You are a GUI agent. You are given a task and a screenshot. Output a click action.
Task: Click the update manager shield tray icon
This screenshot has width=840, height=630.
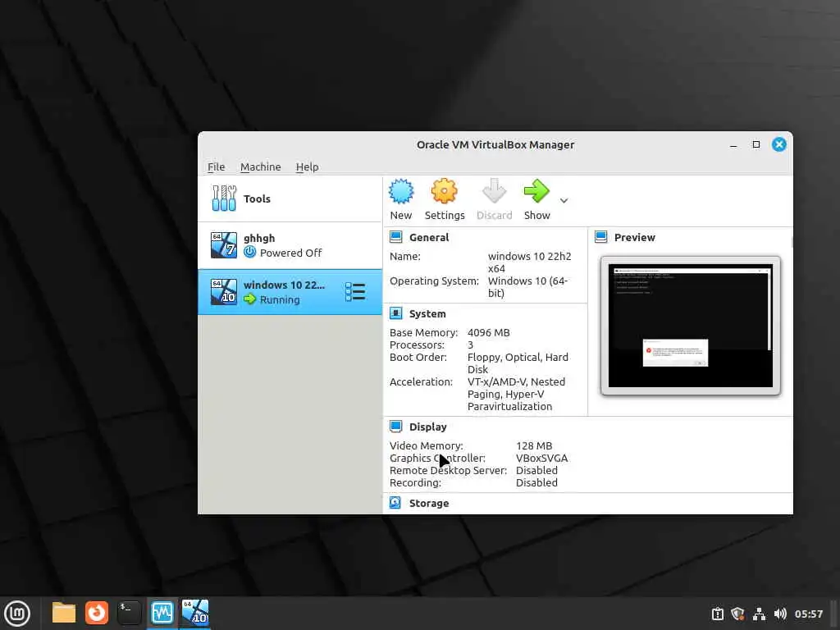[737, 614]
